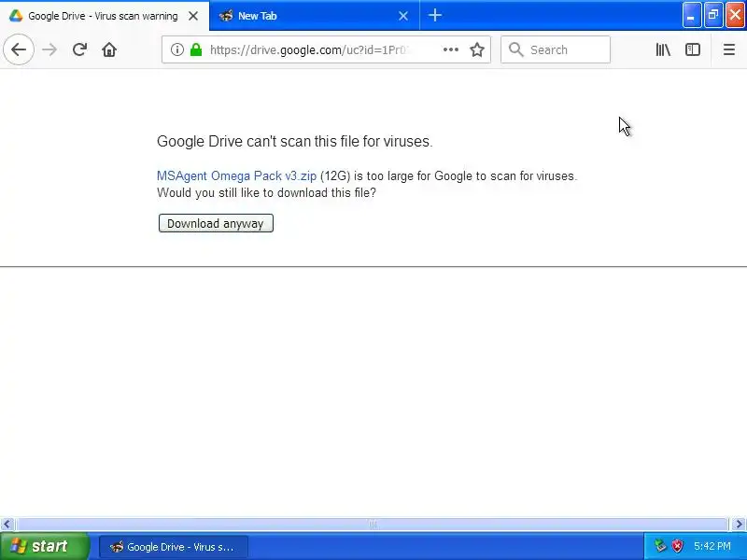747x560 pixels.
Task: Click the horizontal scrollbar right arrow
Action: tap(739, 525)
